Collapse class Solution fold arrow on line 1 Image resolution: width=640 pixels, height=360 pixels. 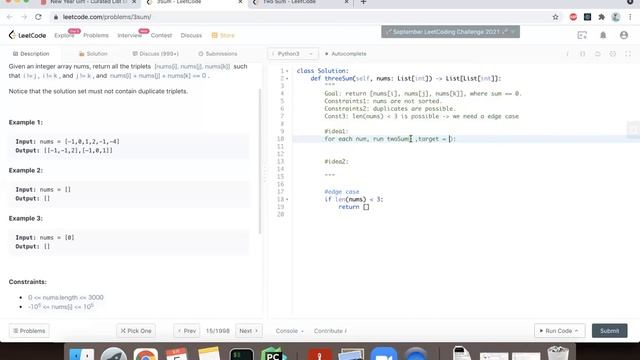click(287, 71)
